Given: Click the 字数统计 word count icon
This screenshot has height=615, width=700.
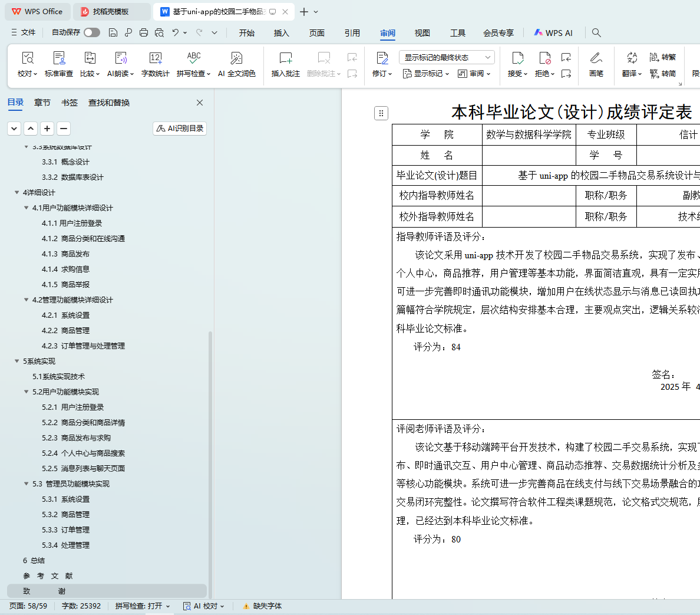Looking at the screenshot, I should pos(155,58).
